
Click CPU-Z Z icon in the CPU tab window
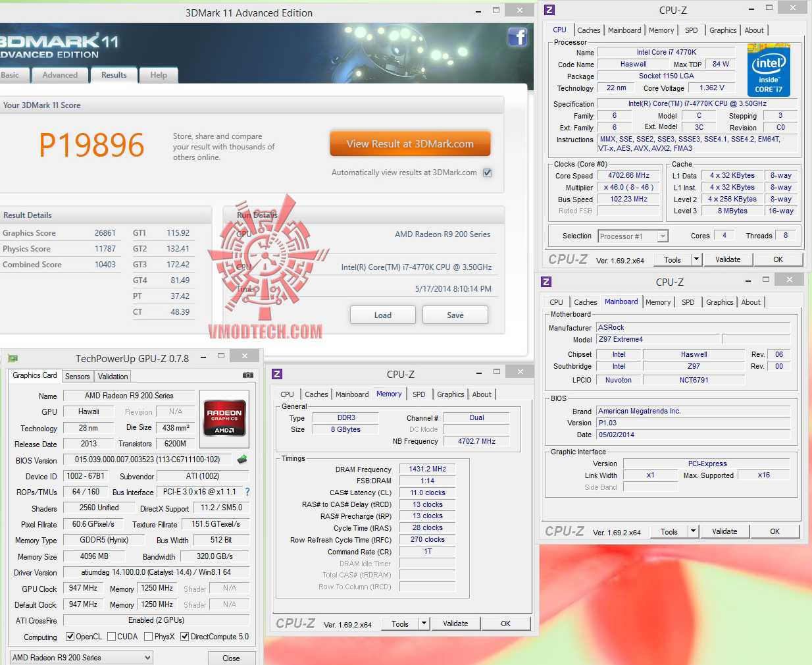point(549,10)
